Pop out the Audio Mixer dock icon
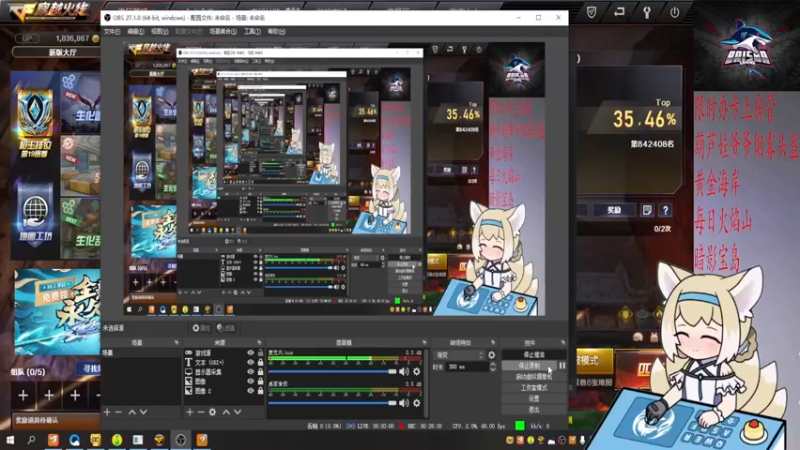Viewport: 800px width, 450px height. click(424, 342)
